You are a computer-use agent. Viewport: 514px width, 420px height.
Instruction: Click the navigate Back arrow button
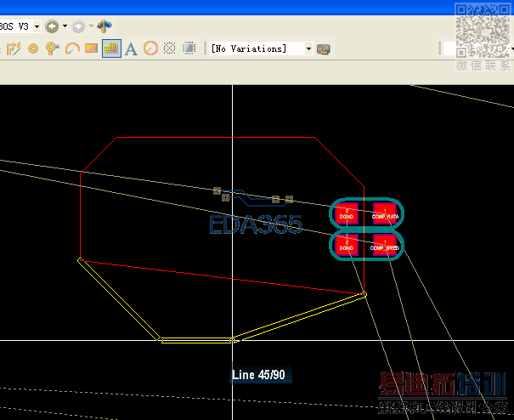point(52,26)
